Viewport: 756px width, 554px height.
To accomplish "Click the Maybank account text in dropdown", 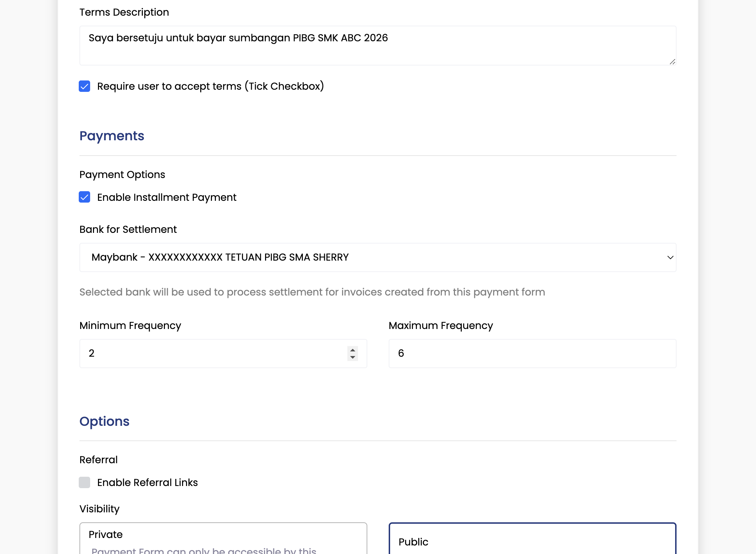I will [x=220, y=257].
